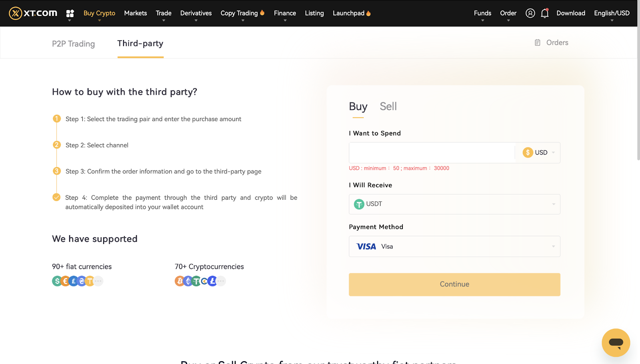Open the apps grid menu icon

[x=70, y=14]
